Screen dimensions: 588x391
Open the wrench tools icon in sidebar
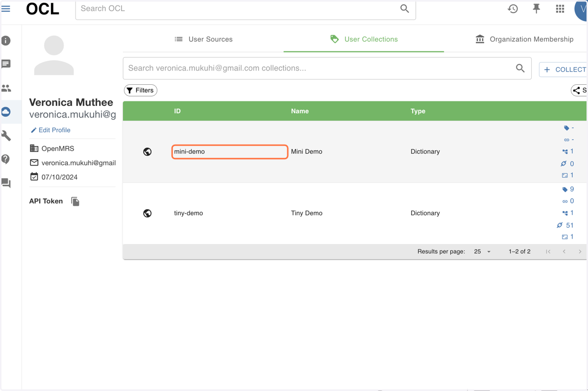[6, 136]
